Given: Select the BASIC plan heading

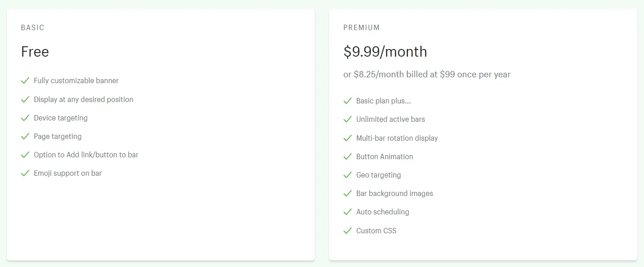Looking at the screenshot, I should click(33, 28).
